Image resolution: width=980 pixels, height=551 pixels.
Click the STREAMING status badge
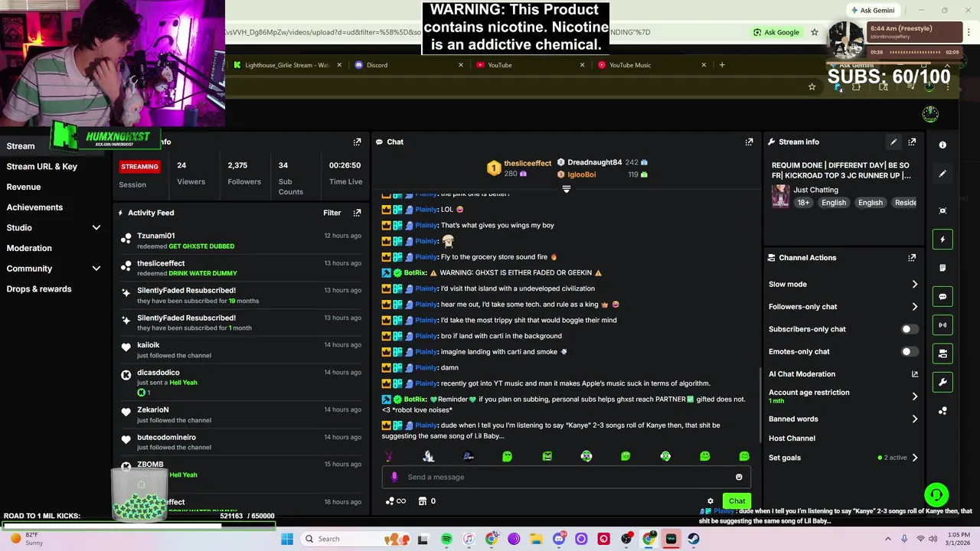click(139, 166)
